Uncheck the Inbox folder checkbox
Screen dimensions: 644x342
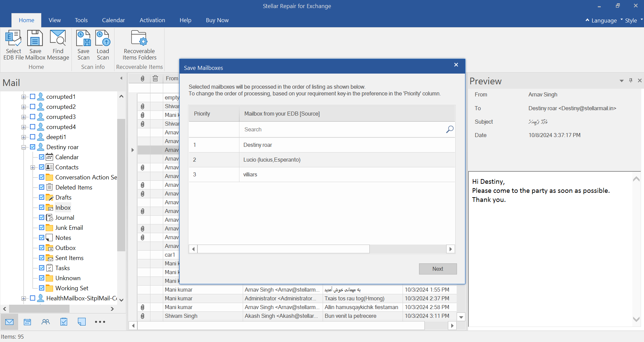point(42,208)
